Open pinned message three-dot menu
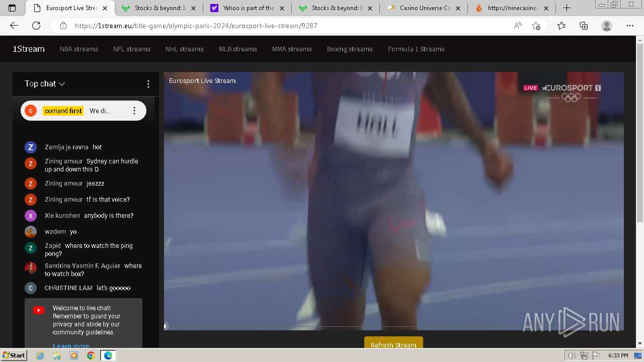Image resolution: width=644 pixels, height=362 pixels. pos(134,111)
